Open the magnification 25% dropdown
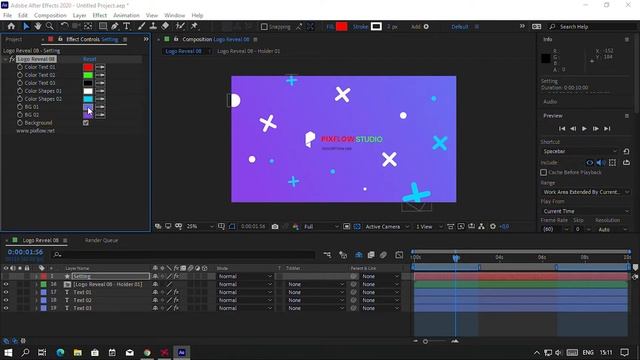The image size is (640, 360). (200, 227)
